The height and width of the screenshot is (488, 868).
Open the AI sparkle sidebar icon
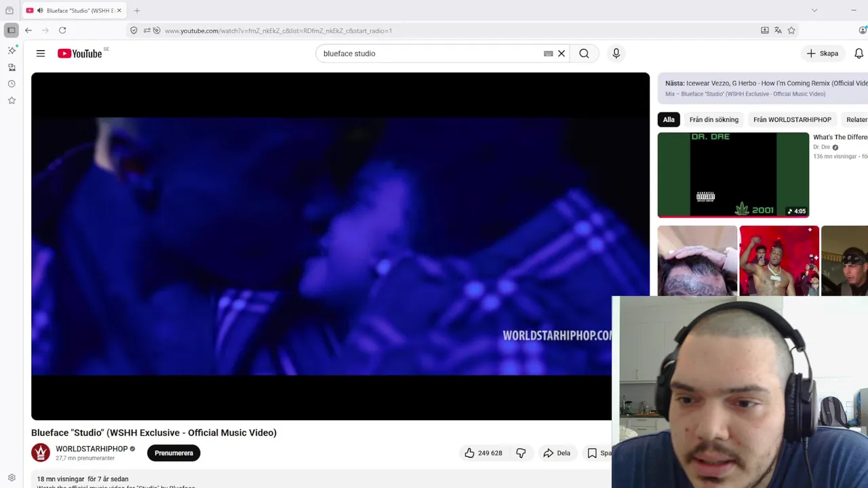click(12, 50)
